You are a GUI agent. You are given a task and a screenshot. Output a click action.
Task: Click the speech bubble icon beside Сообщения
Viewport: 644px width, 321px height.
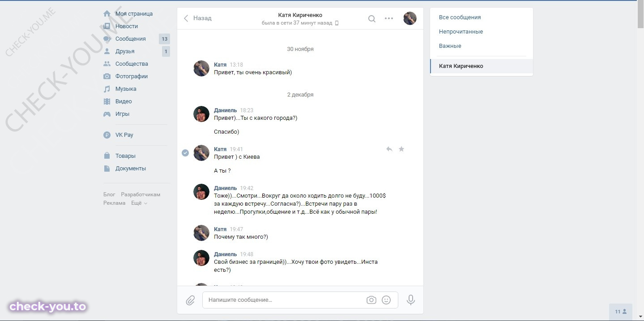(x=107, y=39)
